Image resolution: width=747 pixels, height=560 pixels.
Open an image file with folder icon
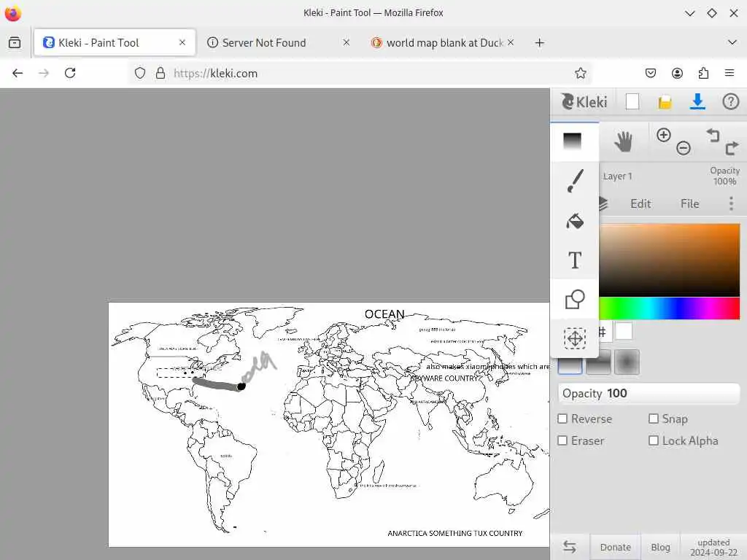point(665,102)
